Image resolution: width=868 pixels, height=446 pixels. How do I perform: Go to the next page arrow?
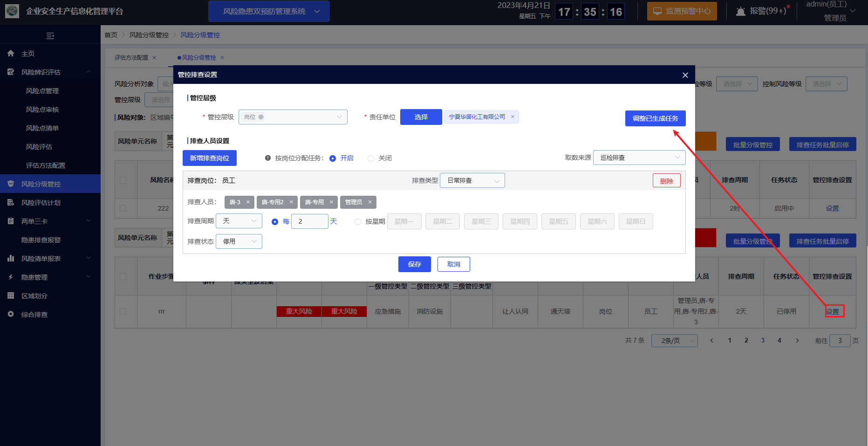[x=797, y=341]
